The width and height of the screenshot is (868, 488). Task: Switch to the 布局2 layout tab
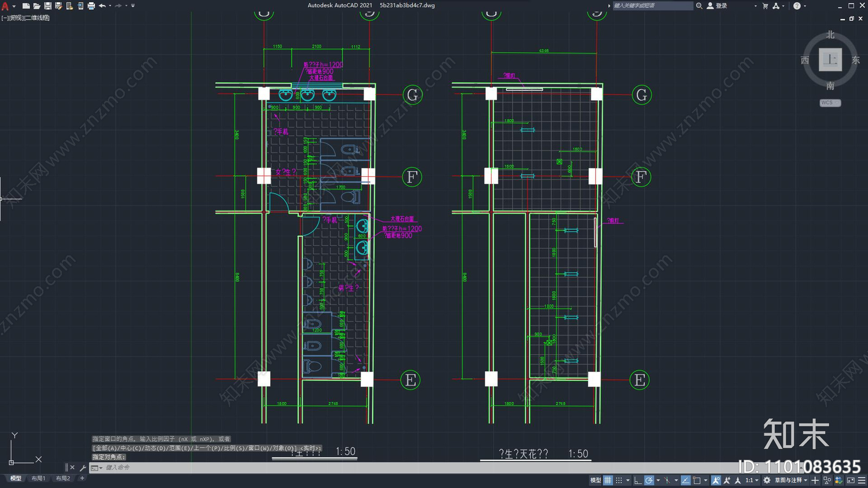coord(63,478)
